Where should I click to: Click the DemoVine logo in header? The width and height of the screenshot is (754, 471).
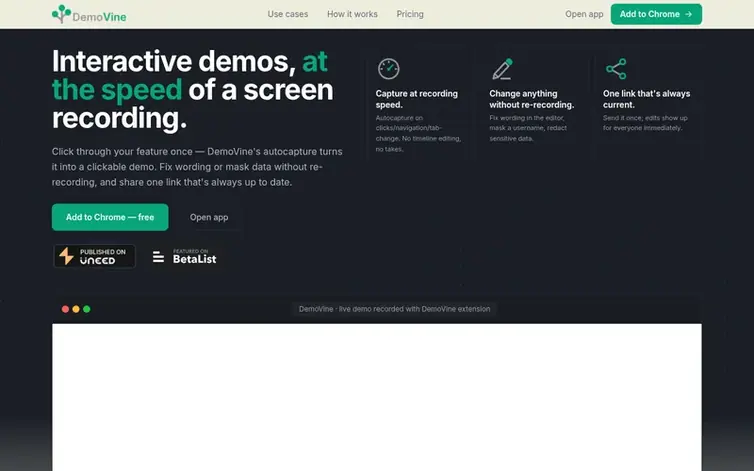pyautogui.click(x=89, y=14)
